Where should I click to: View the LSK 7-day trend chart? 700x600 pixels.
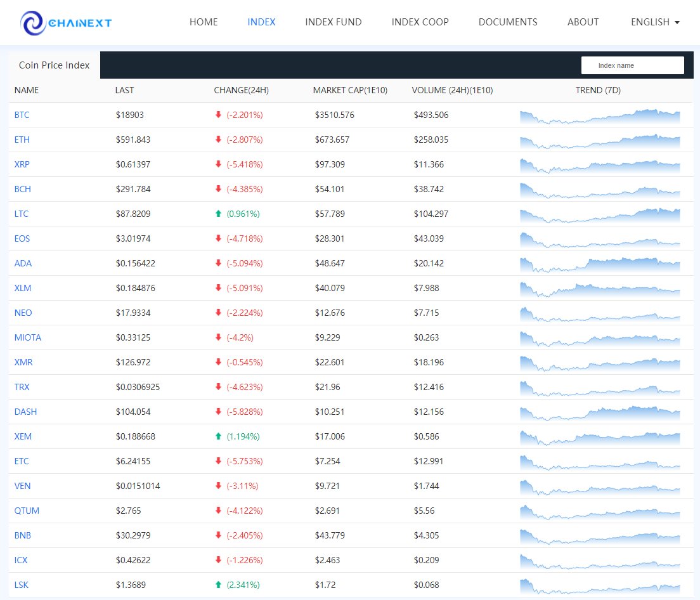tap(600, 586)
